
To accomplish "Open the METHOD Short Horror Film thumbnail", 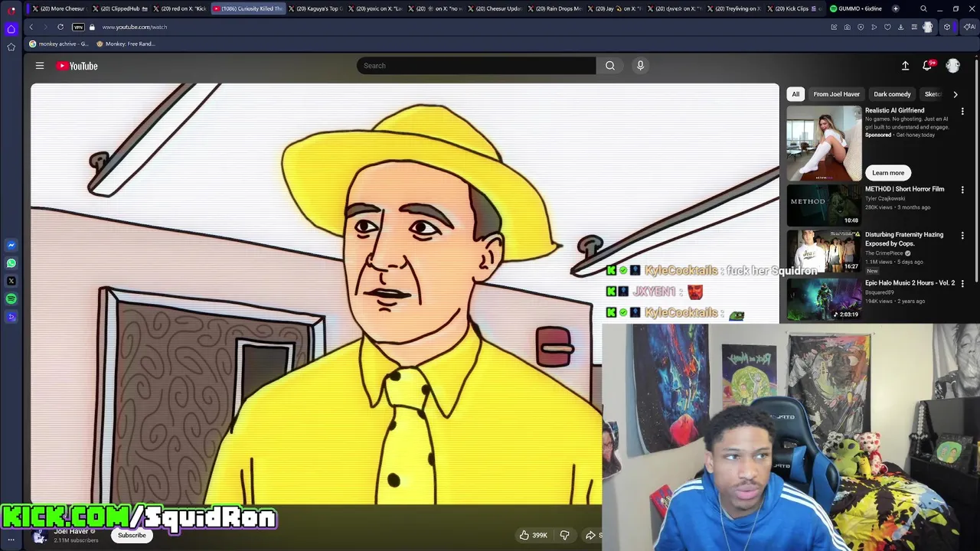I will click(x=824, y=205).
